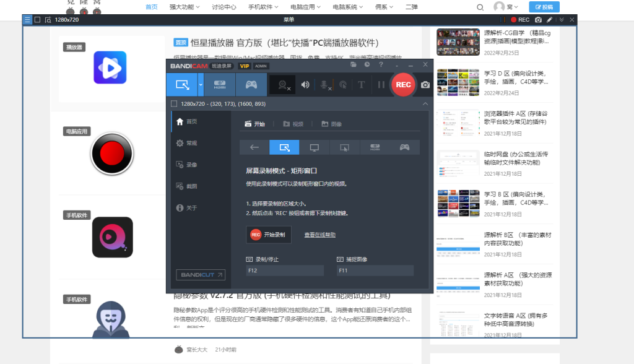Click the large red REC button

click(403, 85)
